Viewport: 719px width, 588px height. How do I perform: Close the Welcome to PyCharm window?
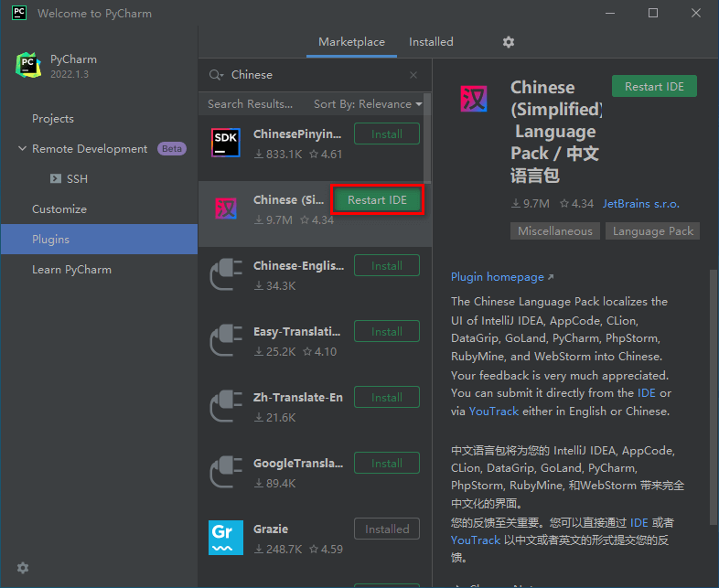[696, 13]
